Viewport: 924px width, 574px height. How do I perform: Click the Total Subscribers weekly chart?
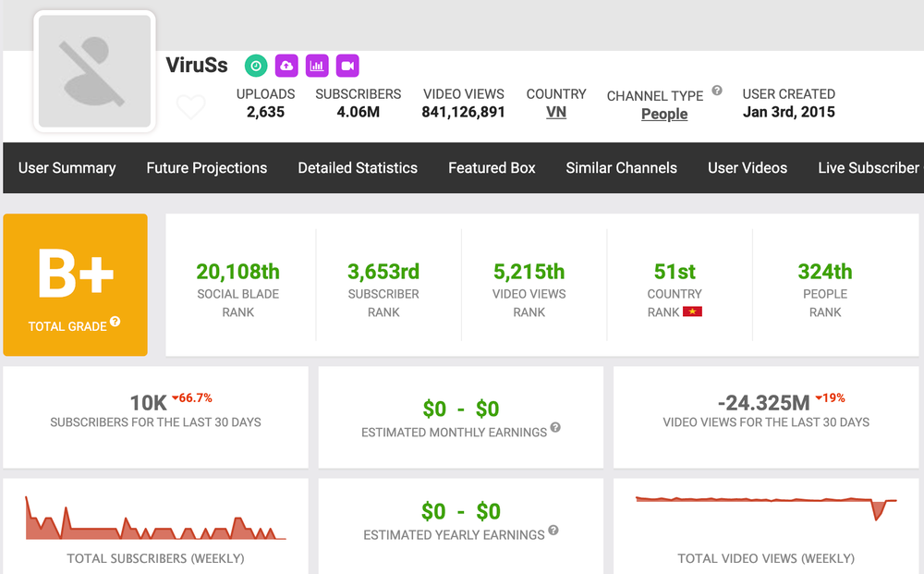click(x=155, y=519)
